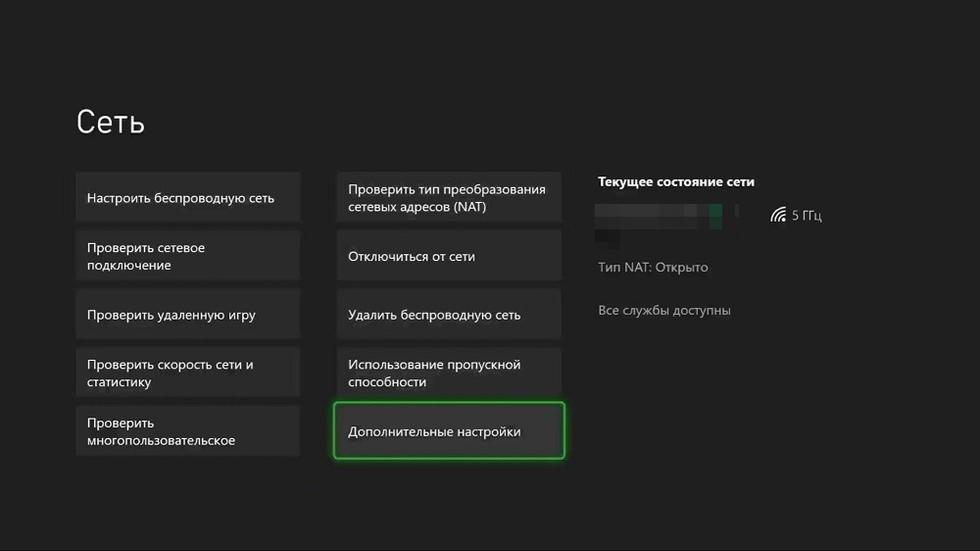Image resolution: width=980 pixels, height=551 pixels.
Task: Click small blurred block below network name
Action: click(608, 236)
